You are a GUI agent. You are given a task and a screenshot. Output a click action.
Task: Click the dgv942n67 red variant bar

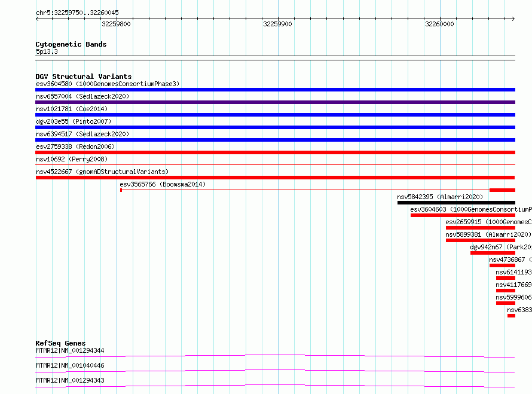click(x=493, y=253)
